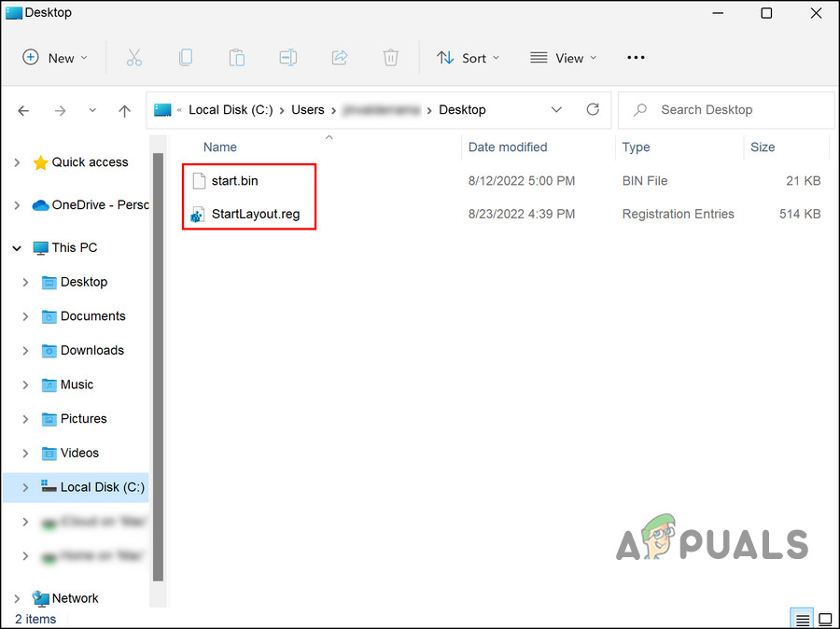Viewport: 840px width, 629px height.
Task: Refresh the Desktop folder
Action: 593,110
